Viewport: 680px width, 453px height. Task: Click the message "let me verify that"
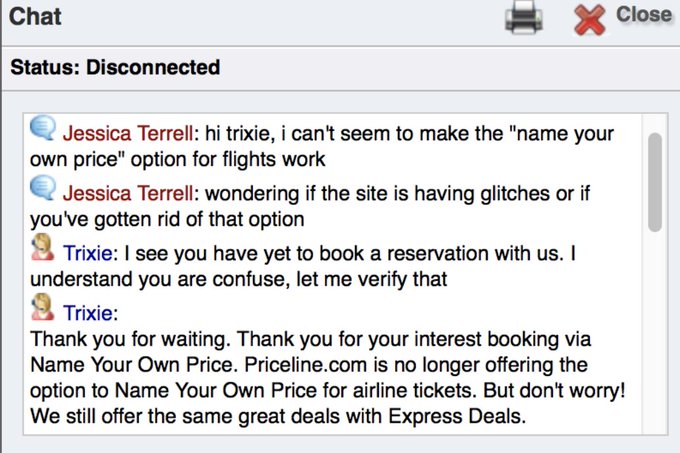coord(371,279)
